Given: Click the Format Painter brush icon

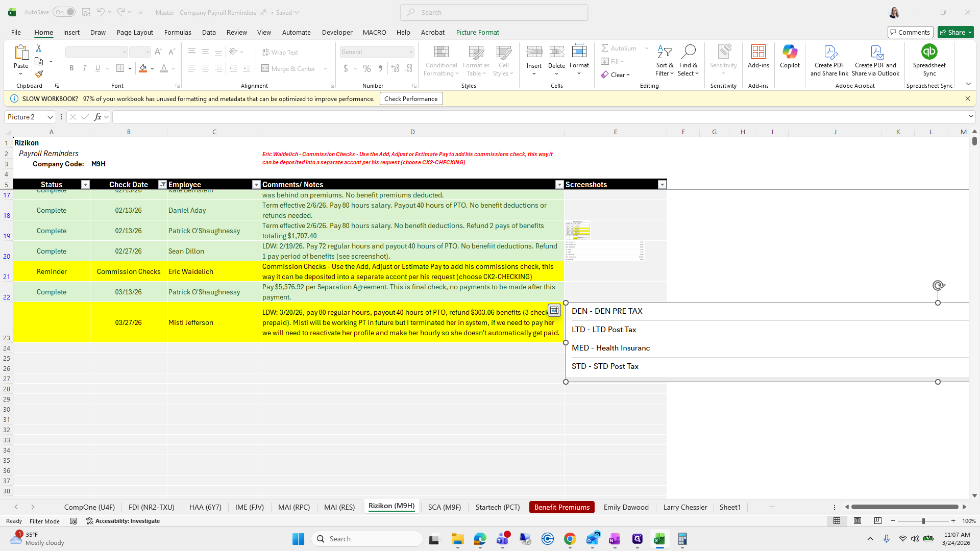Looking at the screenshot, I should tap(39, 74).
